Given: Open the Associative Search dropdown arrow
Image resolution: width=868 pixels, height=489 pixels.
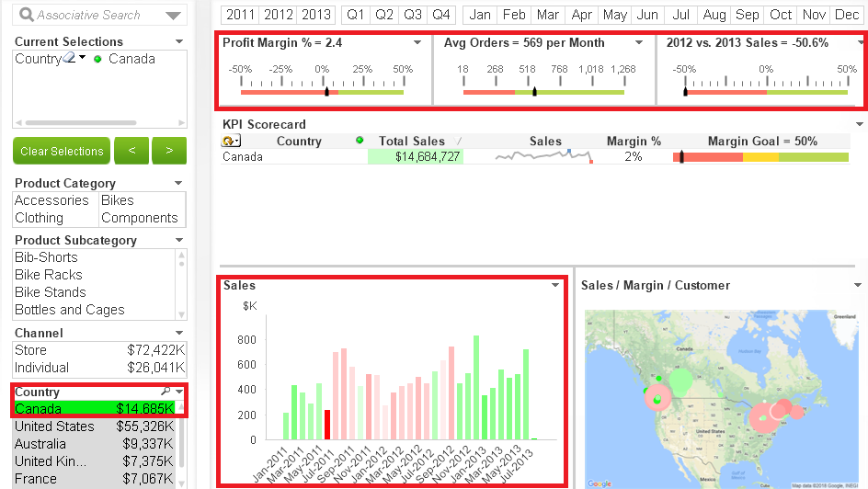Looking at the screenshot, I should pos(173,16).
